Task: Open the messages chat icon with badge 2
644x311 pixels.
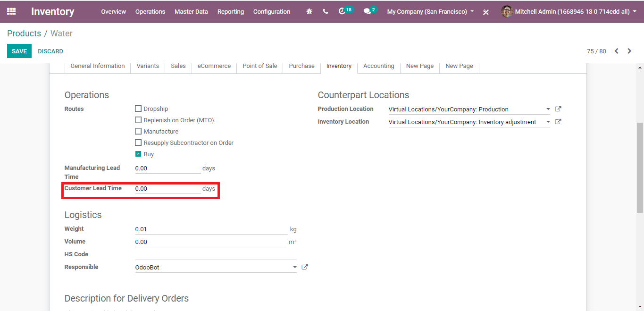Action: [x=370, y=10]
